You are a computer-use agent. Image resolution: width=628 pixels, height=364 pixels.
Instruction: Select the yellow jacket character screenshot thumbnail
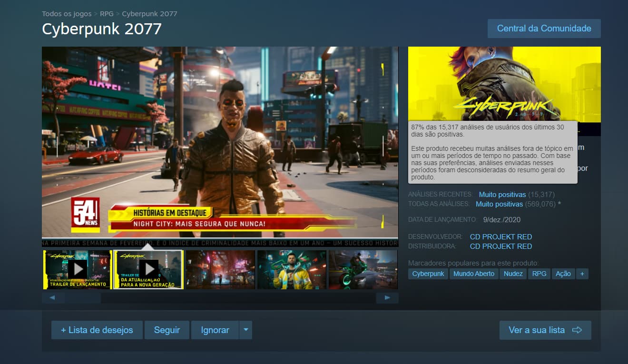292,270
